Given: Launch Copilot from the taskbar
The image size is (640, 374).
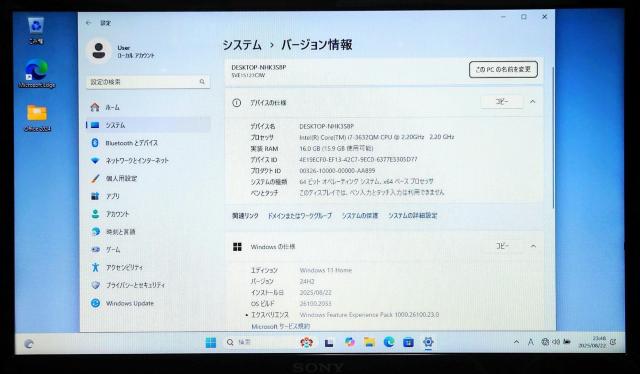Looking at the screenshot, I should (349, 342).
